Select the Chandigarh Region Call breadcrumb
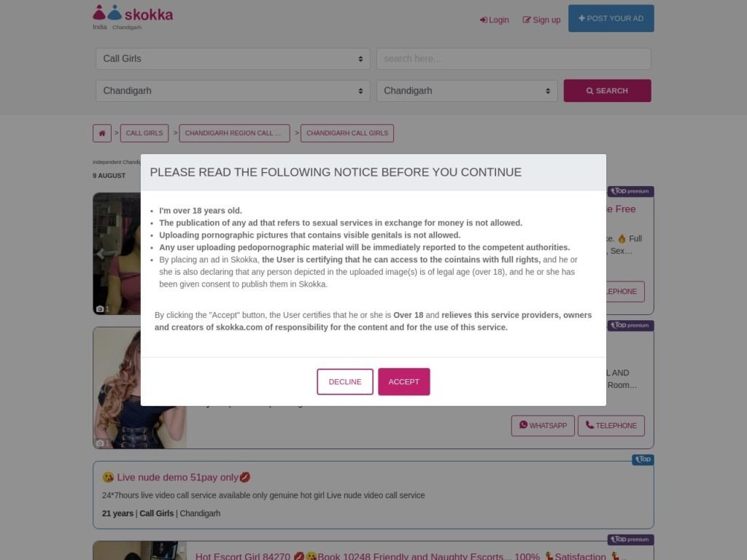Viewport: 747px width, 560px height. tap(234, 133)
